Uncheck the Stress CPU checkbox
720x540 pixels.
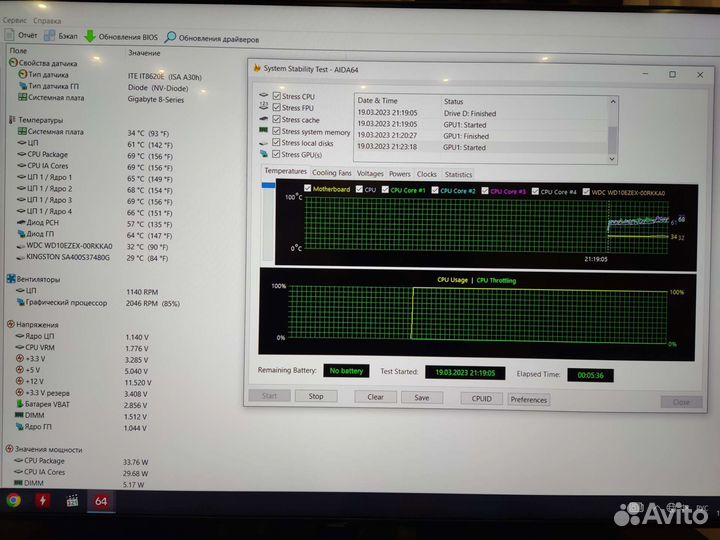point(277,95)
